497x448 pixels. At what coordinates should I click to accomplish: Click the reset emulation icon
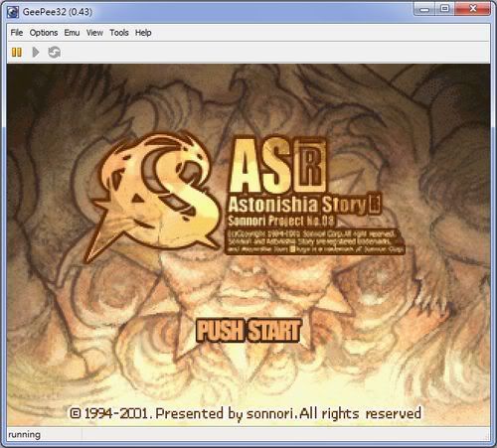point(54,52)
